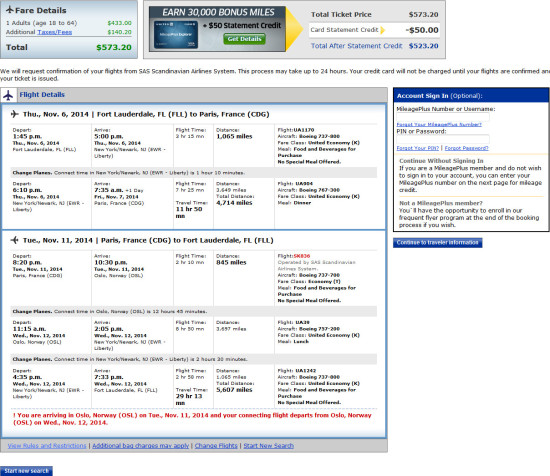Open View Rules and Restrictions link
This screenshot has height=476, width=550.
(x=47, y=445)
